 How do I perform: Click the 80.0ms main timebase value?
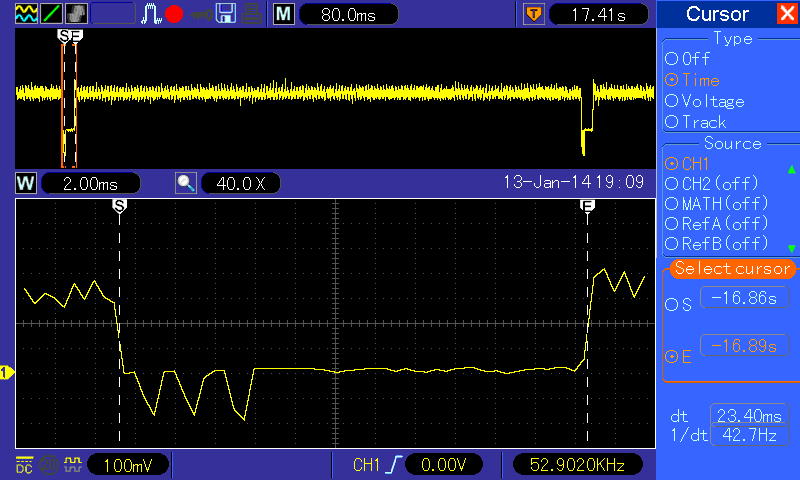[x=348, y=14]
